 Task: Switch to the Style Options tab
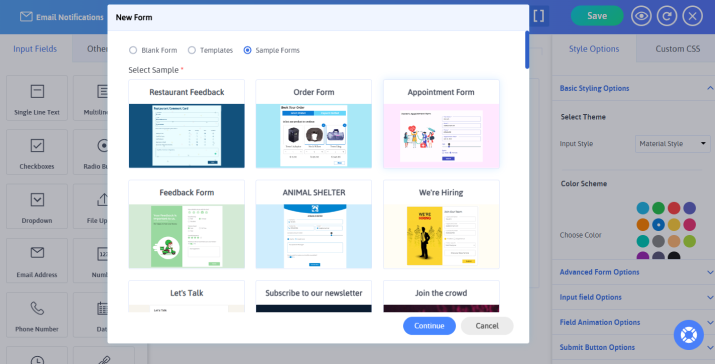pos(594,49)
